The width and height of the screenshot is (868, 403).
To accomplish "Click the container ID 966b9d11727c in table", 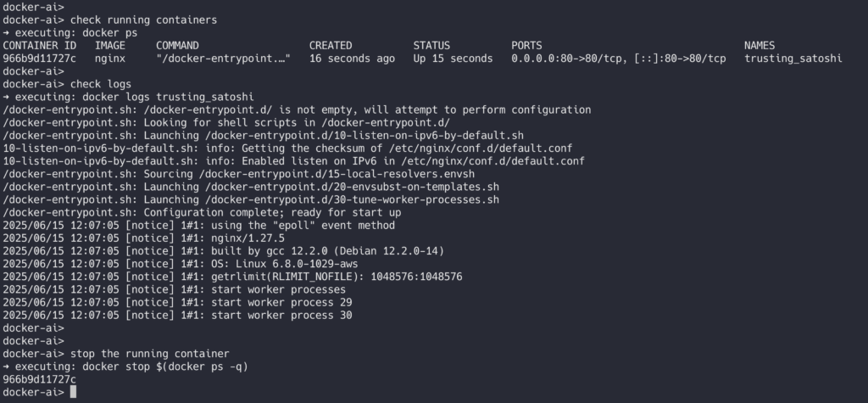I will click(x=39, y=59).
